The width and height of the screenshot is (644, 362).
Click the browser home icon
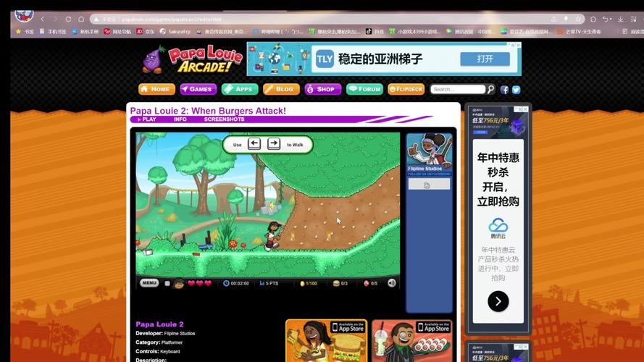[x=81, y=19]
